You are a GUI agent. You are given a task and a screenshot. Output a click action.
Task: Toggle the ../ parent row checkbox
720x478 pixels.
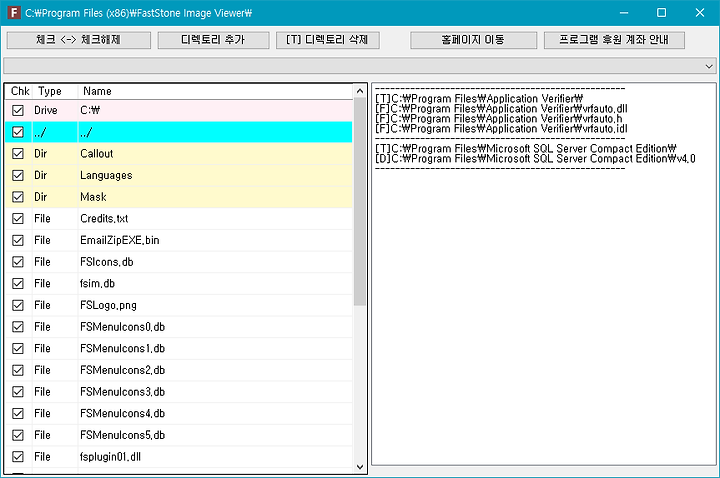pos(18,132)
